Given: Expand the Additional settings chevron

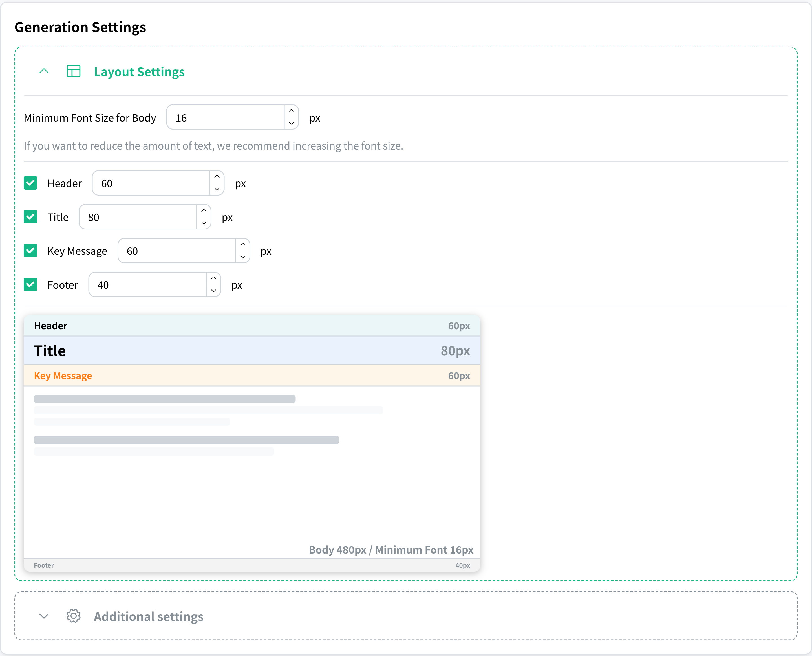Looking at the screenshot, I should (x=44, y=616).
